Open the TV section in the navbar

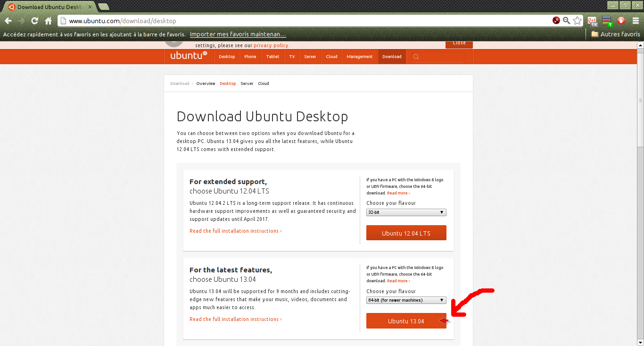tap(292, 57)
